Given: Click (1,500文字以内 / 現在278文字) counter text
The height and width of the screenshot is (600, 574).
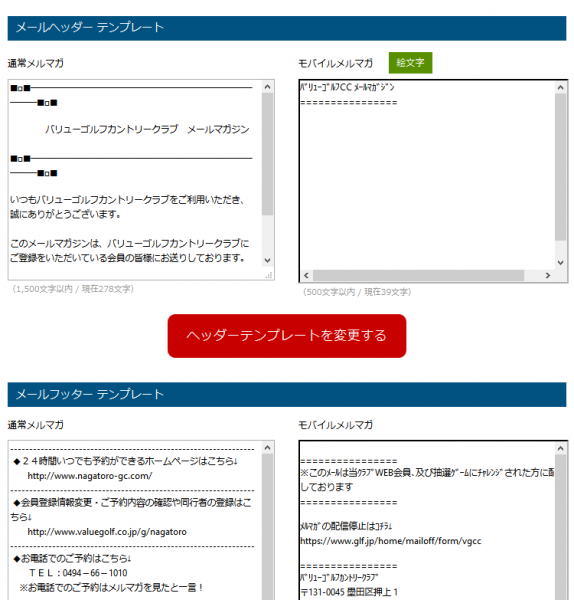Looking at the screenshot, I should pyautogui.click(x=73, y=289).
